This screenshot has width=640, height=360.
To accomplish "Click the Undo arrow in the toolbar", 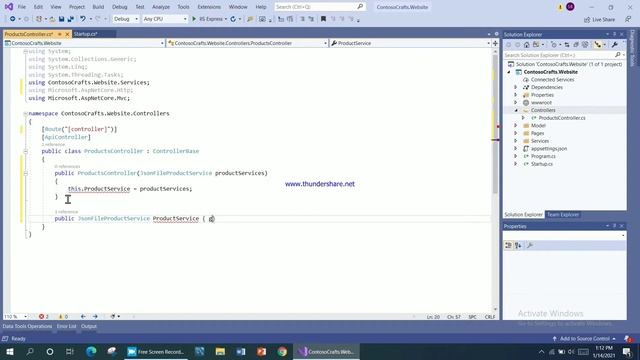I will tap(83, 19).
